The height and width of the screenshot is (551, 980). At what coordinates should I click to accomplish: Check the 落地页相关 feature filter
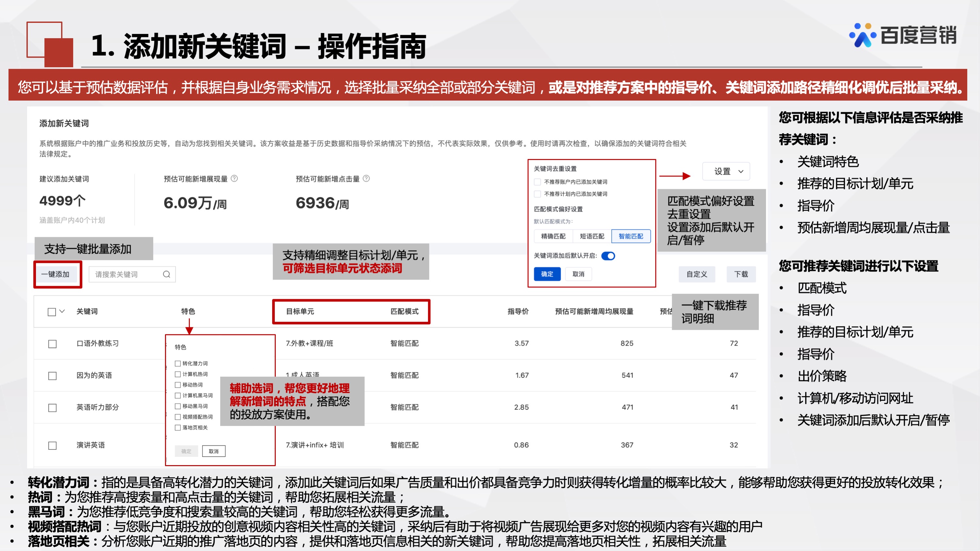[177, 428]
